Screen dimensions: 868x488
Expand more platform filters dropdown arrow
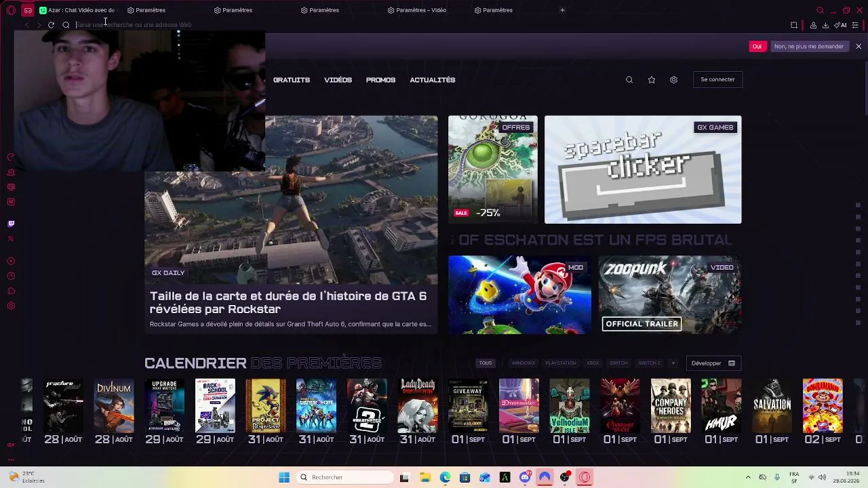pyautogui.click(x=673, y=363)
